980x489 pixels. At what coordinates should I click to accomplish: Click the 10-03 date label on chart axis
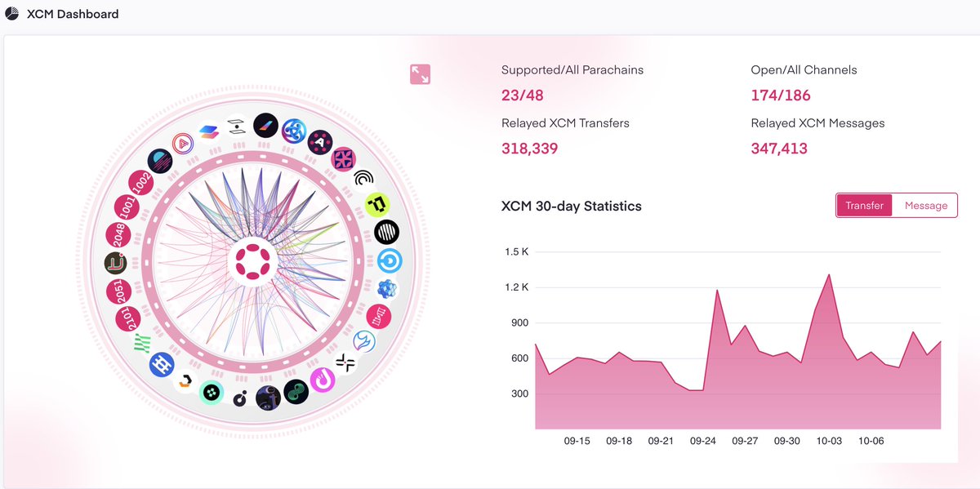click(829, 441)
